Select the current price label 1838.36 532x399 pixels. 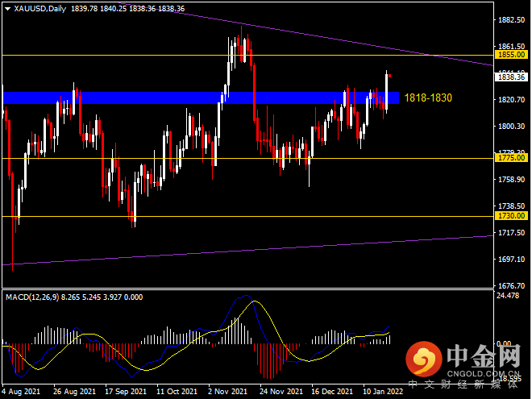click(x=512, y=77)
